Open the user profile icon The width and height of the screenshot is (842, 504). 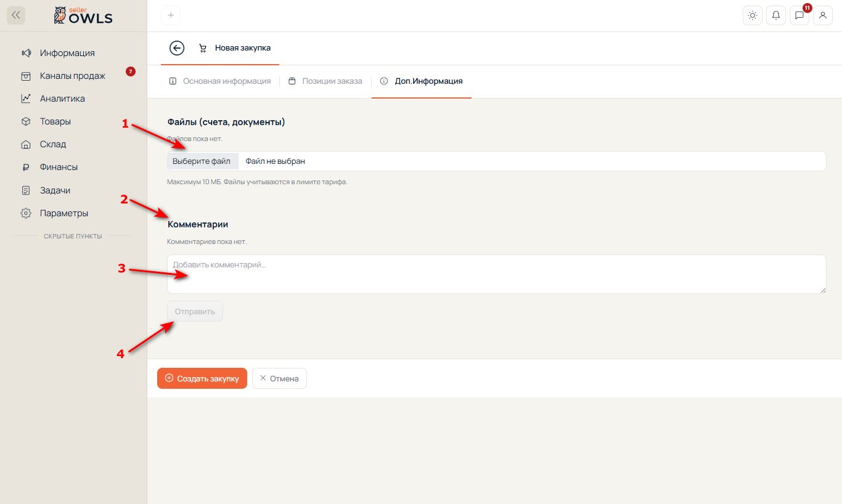pyautogui.click(x=823, y=15)
